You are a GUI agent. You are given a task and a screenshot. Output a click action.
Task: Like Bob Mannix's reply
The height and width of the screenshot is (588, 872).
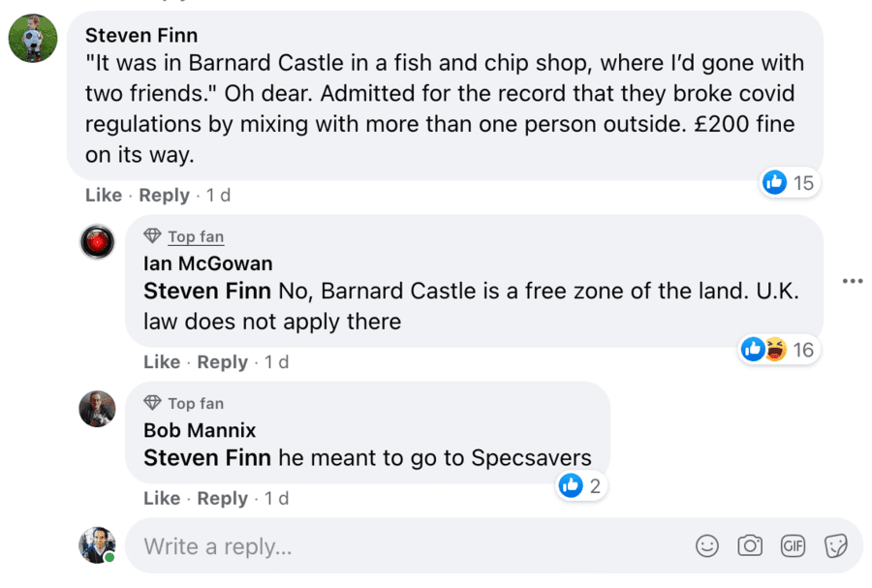(162, 499)
